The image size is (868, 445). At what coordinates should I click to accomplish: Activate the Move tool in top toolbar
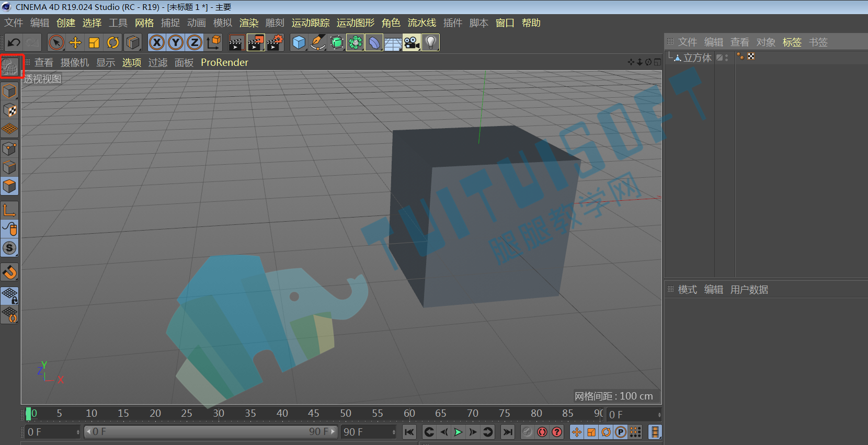(x=75, y=42)
